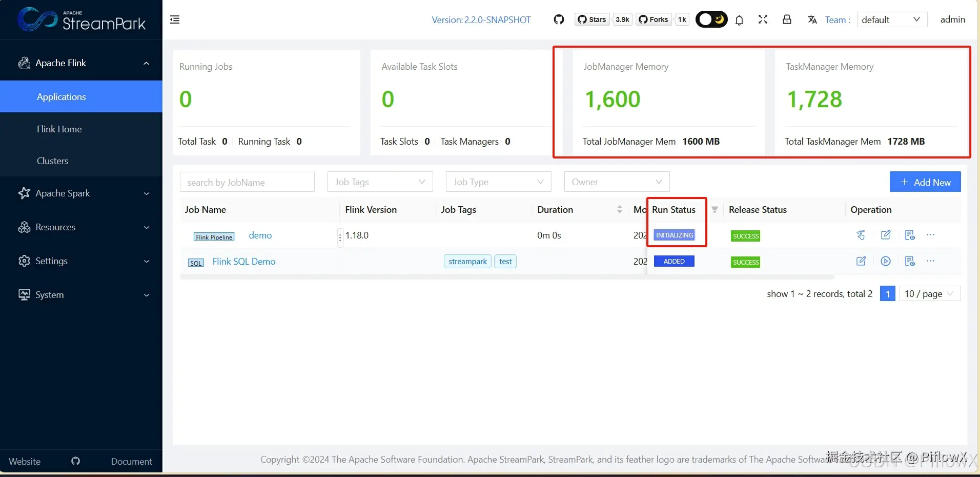Click the 1.18.0 Flink version cell
This screenshot has width=980, height=477.
357,235
